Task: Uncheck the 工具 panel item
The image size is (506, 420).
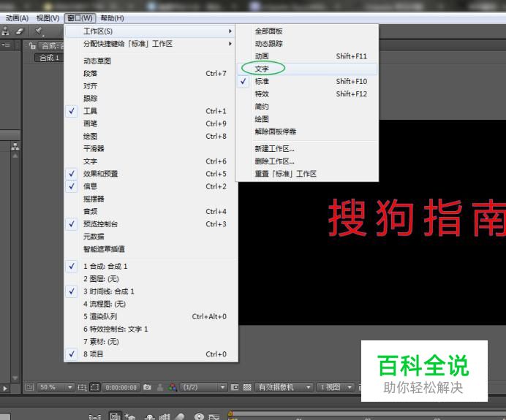Action: coord(151,111)
